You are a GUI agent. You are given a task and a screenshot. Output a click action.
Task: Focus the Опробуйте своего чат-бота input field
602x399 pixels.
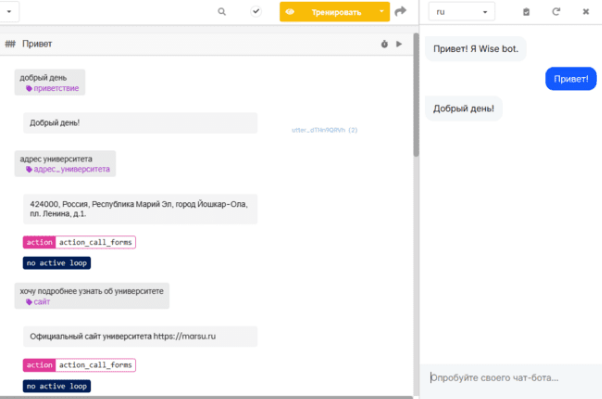511,378
